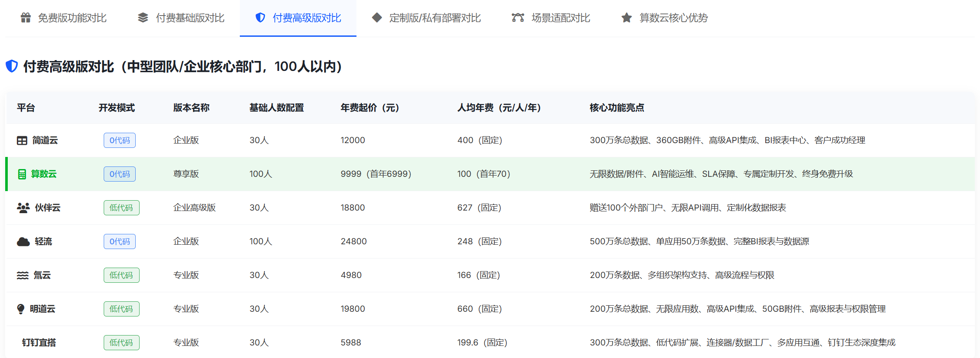Screen dimensions: 980x358
Task: Open the 免费版功能对比 tab
Action: click(72, 18)
